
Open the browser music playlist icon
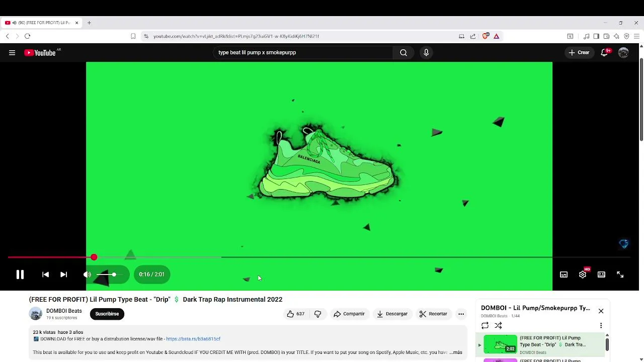pos(586,36)
